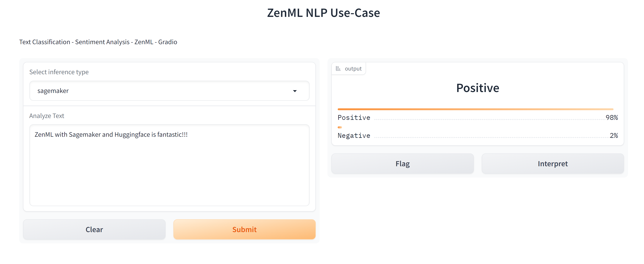Click the Analyze Text label
This screenshot has width=644, height=264.
coord(47,116)
